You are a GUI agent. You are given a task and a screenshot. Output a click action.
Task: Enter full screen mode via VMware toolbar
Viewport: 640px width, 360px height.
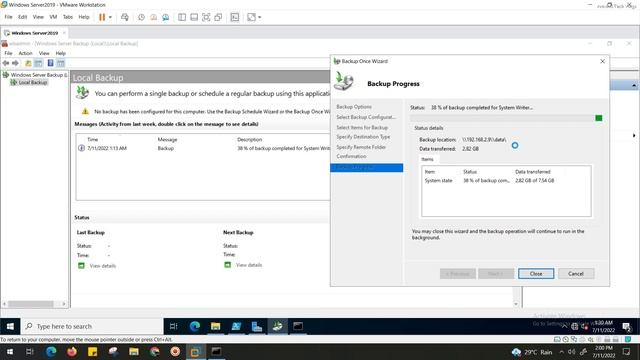click(x=206, y=17)
